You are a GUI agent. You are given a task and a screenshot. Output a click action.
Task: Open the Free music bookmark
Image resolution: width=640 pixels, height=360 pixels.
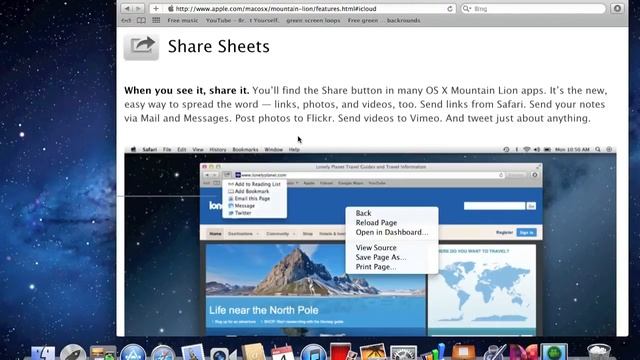coord(183,20)
